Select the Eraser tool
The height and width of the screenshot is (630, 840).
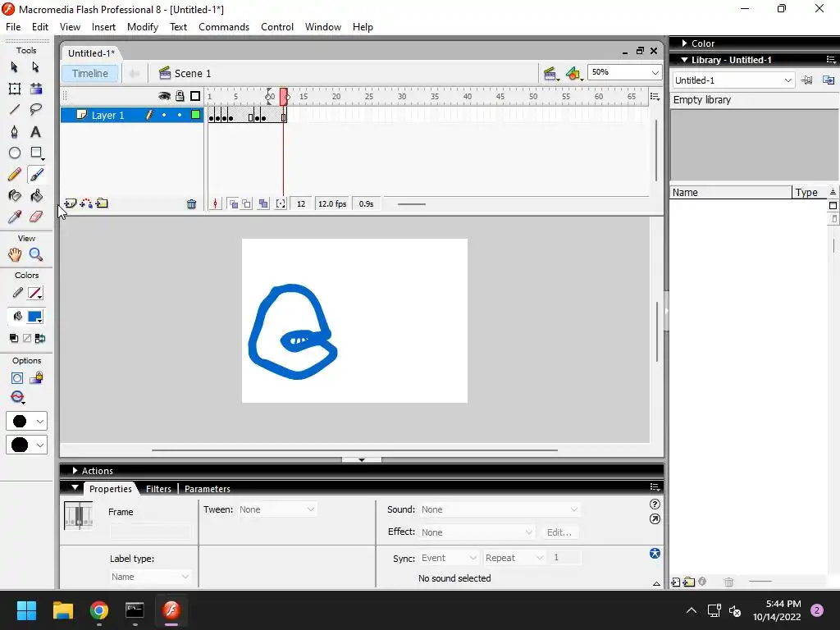click(36, 217)
